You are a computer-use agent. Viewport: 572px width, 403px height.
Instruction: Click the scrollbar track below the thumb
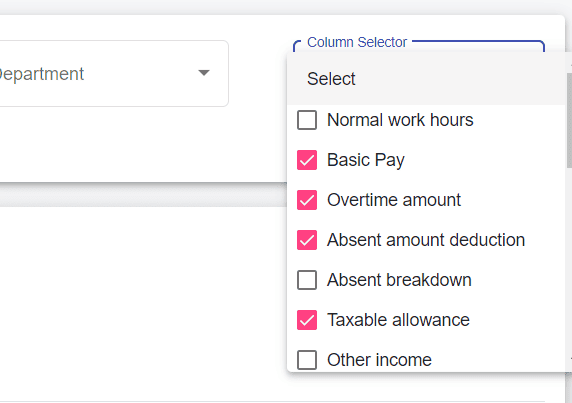click(x=569, y=261)
